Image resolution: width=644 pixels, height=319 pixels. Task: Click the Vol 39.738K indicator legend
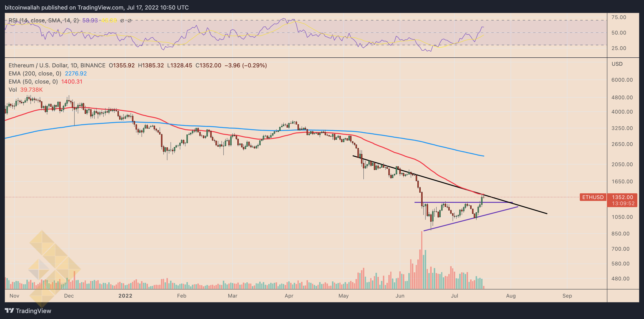[x=25, y=90]
